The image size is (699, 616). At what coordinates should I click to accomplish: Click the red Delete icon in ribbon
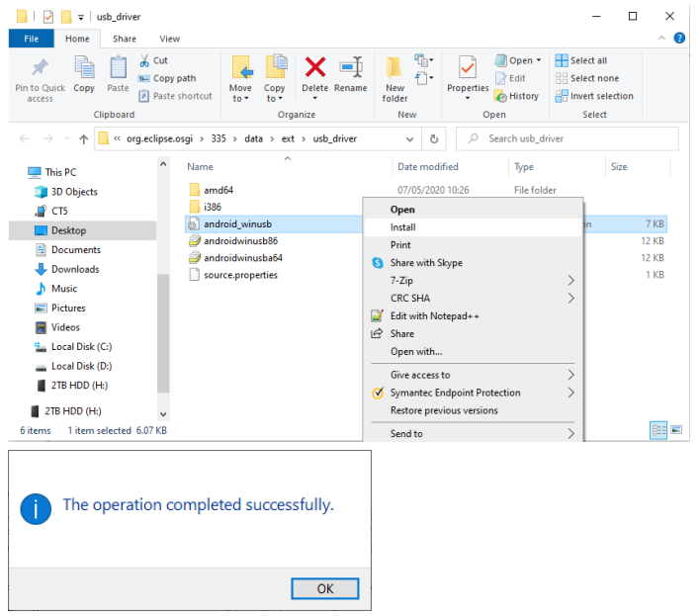pyautogui.click(x=314, y=68)
